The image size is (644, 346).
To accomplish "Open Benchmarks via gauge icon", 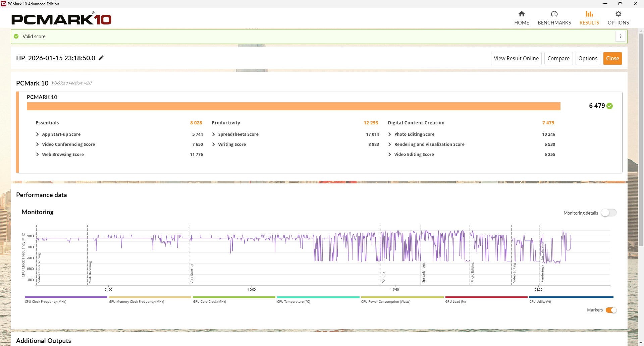I will 554,14.
